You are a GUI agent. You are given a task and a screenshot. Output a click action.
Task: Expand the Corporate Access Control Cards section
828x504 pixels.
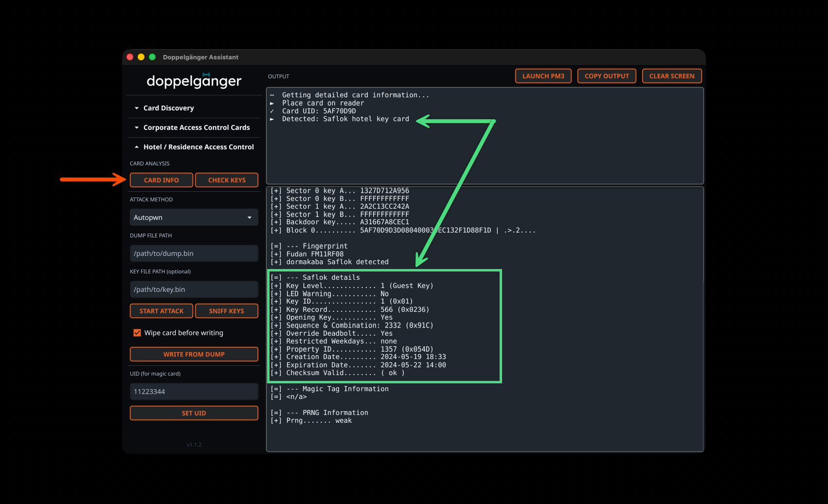click(x=194, y=127)
